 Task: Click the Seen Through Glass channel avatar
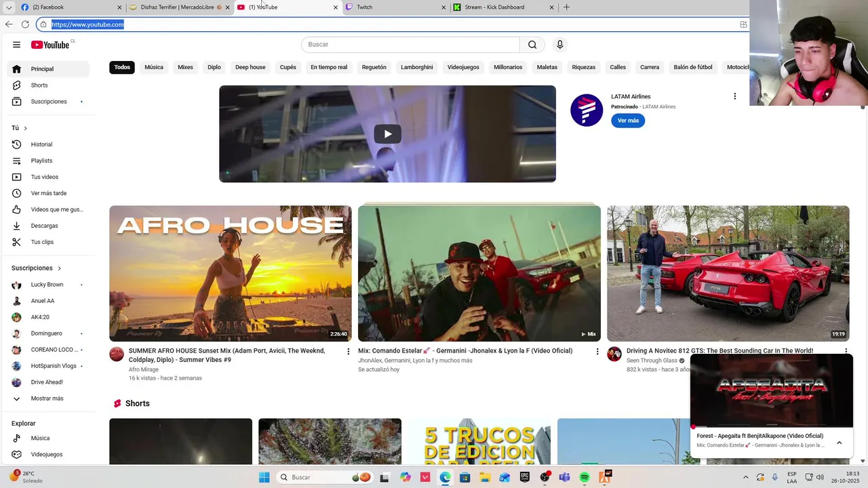[614, 354]
